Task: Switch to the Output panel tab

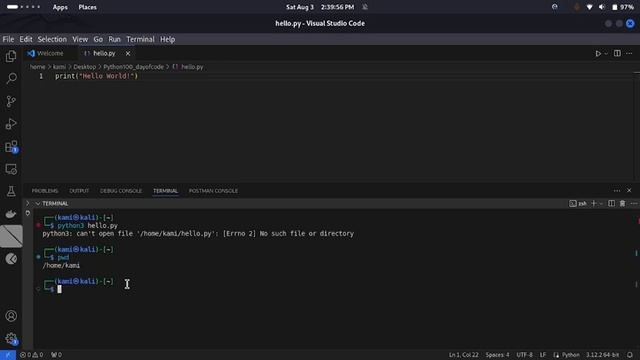Action: pyautogui.click(x=79, y=191)
